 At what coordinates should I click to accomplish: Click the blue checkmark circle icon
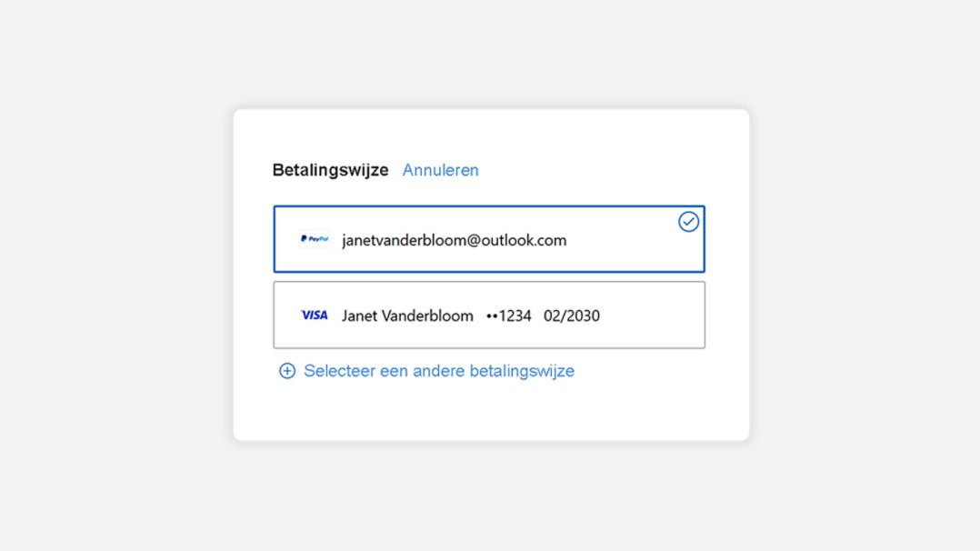(688, 222)
